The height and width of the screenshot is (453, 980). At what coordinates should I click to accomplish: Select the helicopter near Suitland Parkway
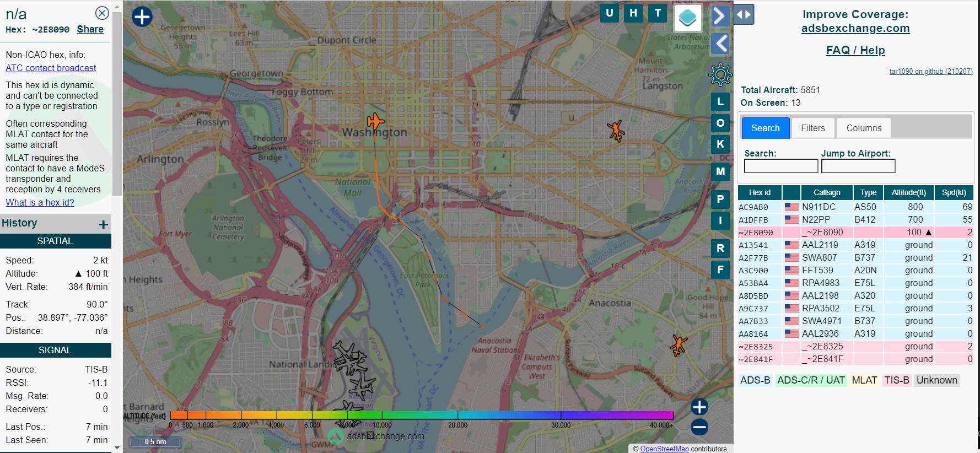[x=678, y=346]
